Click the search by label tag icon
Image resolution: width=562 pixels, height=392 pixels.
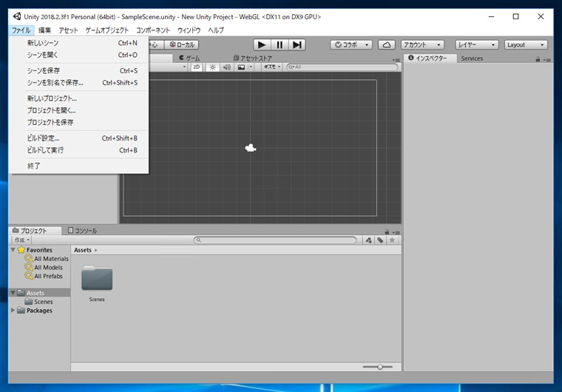click(380, 240)
